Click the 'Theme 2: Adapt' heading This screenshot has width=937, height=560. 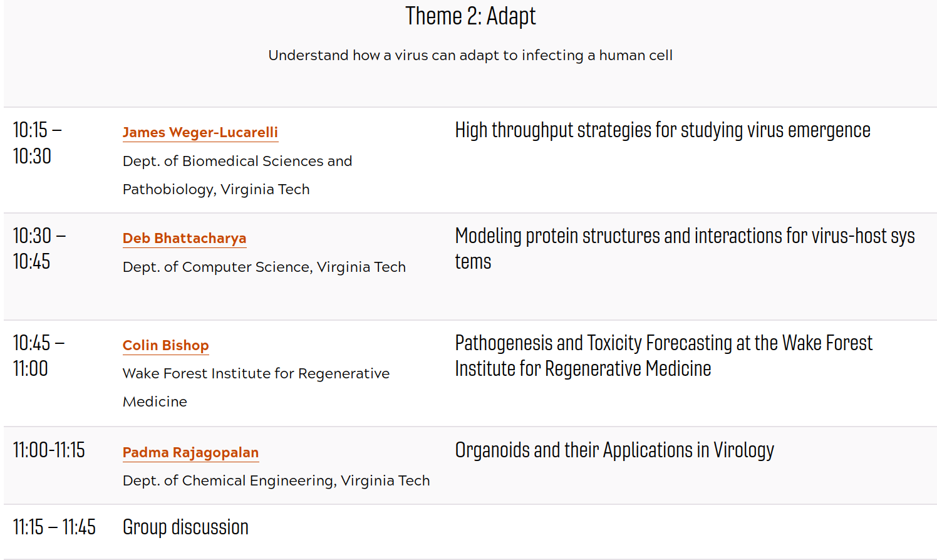pyautogui.click(x=470, y=16)
